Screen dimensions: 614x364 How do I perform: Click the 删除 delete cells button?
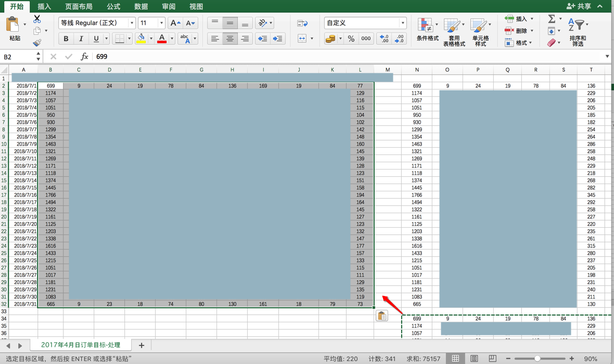click(x=518, y=31)
